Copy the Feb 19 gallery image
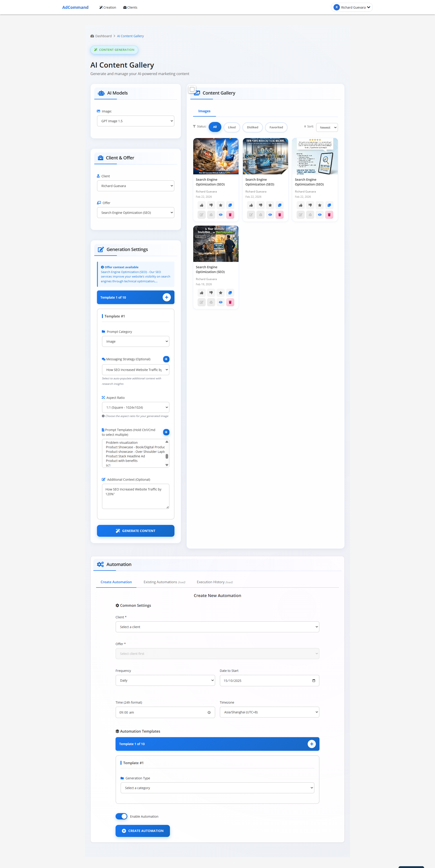 (x=230, y=293)
